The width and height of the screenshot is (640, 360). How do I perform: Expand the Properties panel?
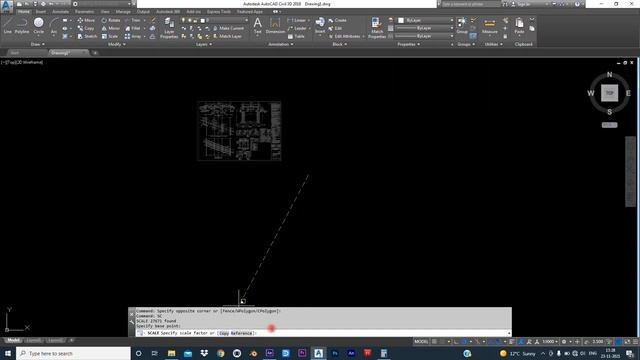408,44
